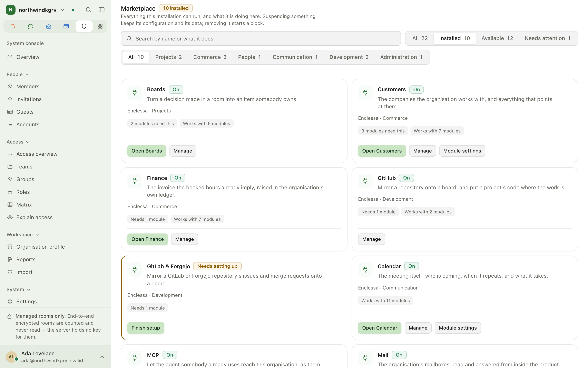The image size is (588, 368).
Task: Click the MCP plug icon
Action: pyautogui.click(x=135, y=358)
